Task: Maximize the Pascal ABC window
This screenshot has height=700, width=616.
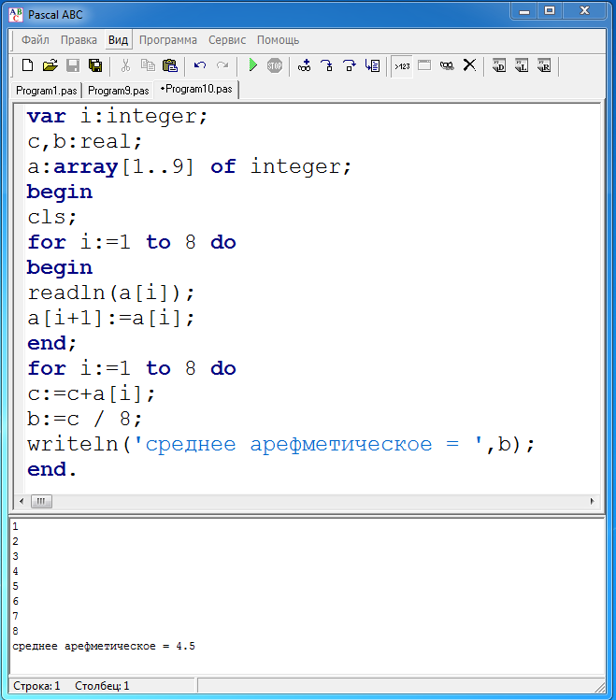Action: [x=550, y=11]
